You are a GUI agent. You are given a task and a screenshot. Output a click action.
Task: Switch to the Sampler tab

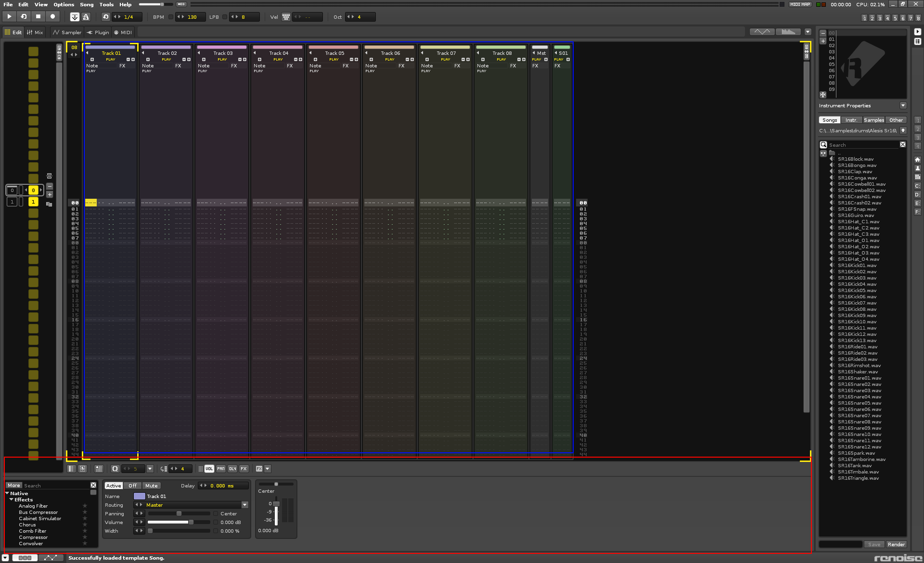67,32
